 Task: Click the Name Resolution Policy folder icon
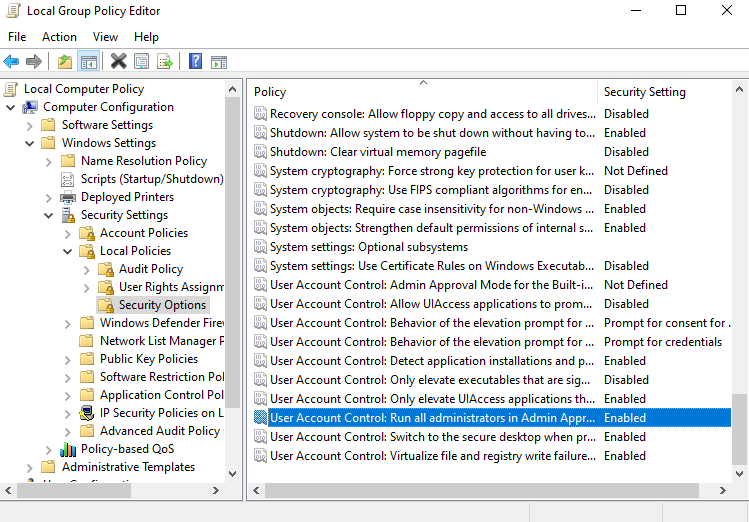68,161
